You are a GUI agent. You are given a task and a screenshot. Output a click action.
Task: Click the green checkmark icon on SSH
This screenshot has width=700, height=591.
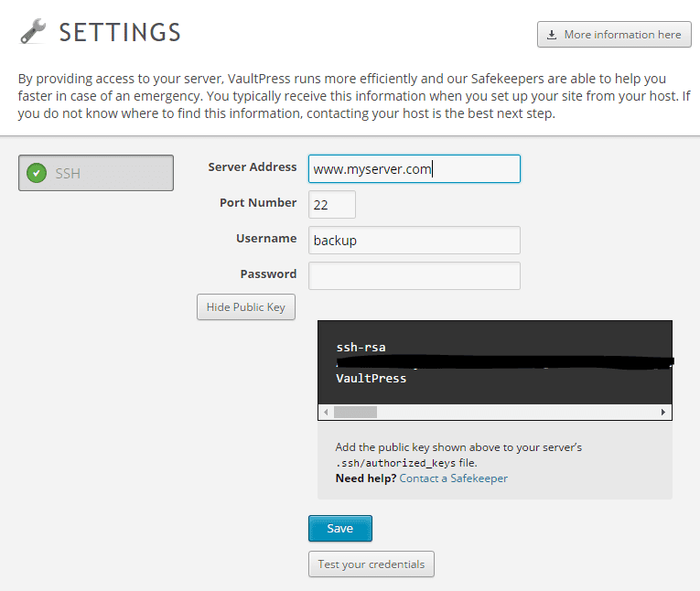click(37, 173)
